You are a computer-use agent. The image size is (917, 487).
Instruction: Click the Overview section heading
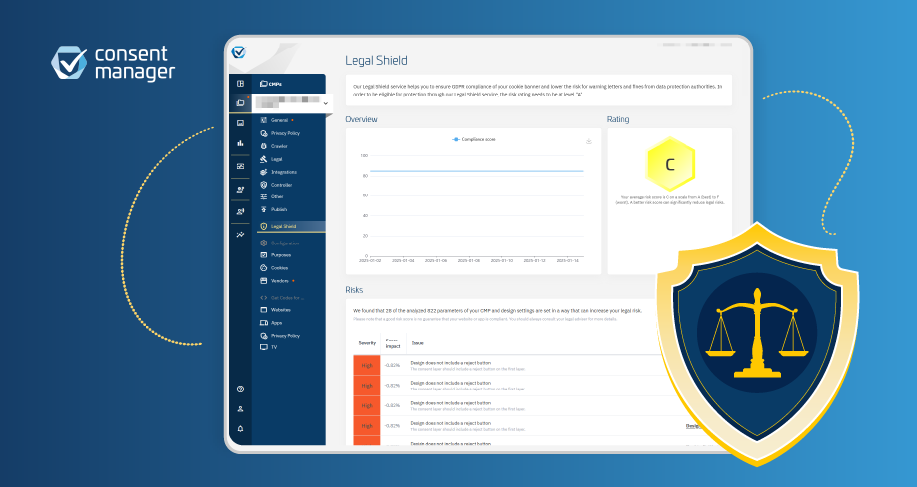pyautogui.click(x=361, y=119)
